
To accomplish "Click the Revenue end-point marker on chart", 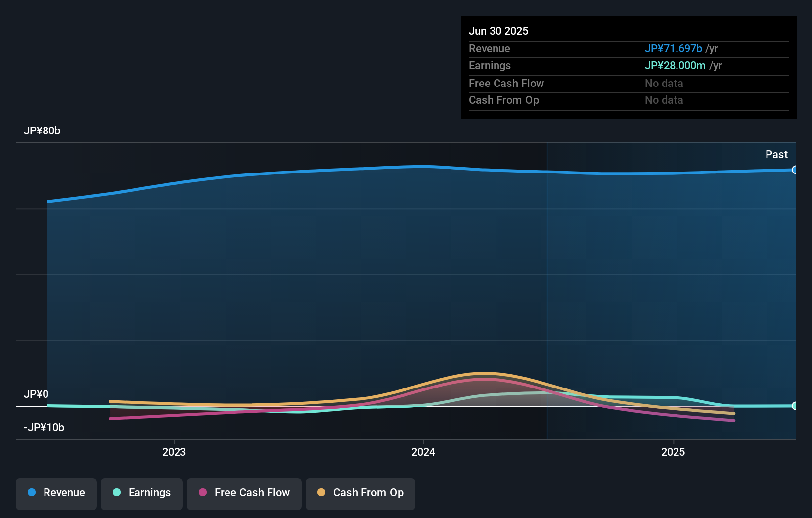I will pyautogui.click(x=795, y=170).
